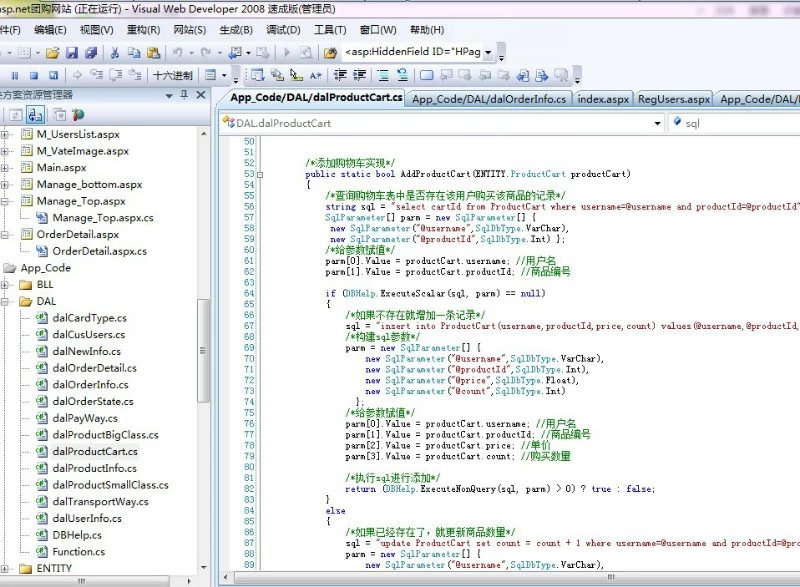This screenshot has width=800, height=587.
Task: Open the 生成(B) menu
Action: coord(236,30)
